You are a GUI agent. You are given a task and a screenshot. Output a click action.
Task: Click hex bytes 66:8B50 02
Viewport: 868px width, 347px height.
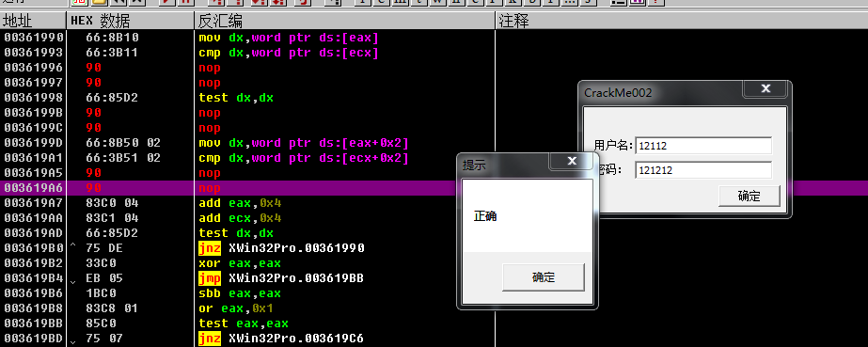click(x=123, y=143)
